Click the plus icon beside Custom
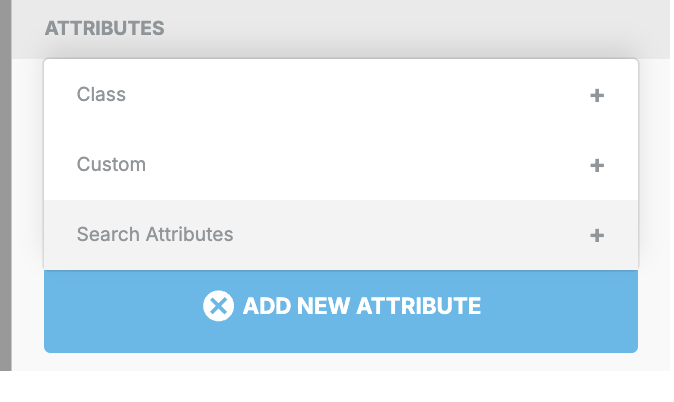The width and height of the screenshot is (674, 402). pyautogui.click(x=597, y=165)
